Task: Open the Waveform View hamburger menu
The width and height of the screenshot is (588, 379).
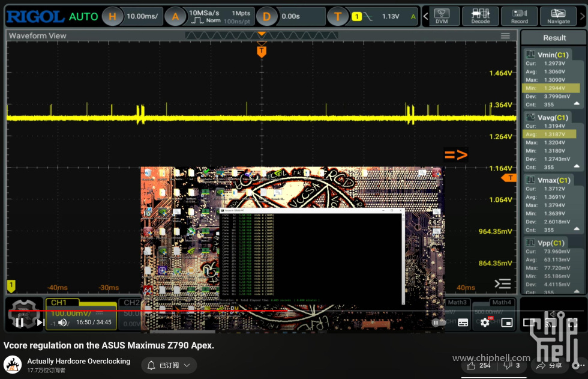Action: pos(505,35)
